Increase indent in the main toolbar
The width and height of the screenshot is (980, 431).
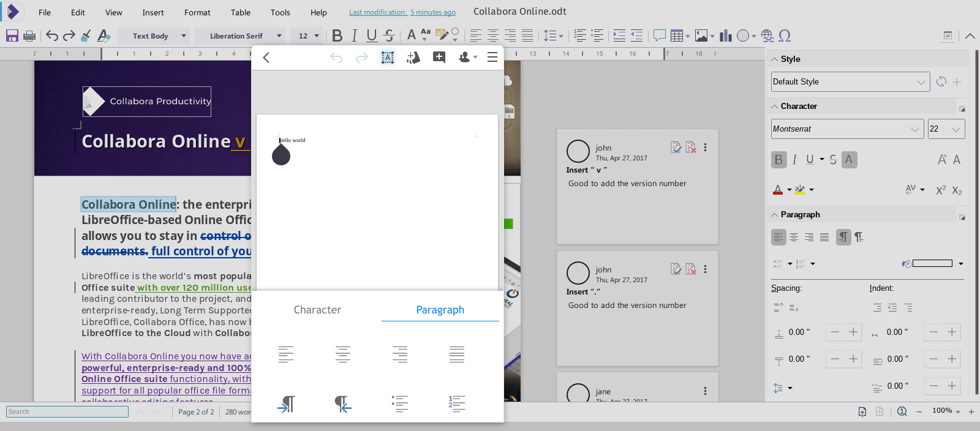[619, 36]
